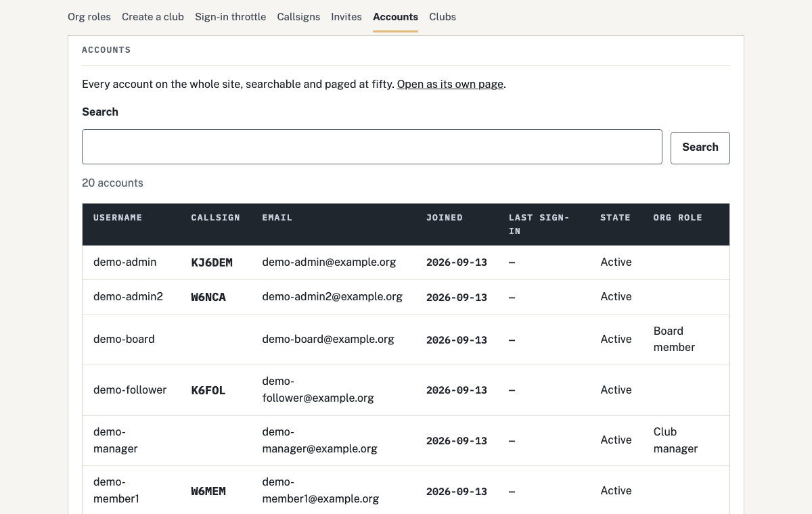Click the Active state in demo-member1 row
The height and width of the screenshot is (514, 812).
click(x=616, y=491)
